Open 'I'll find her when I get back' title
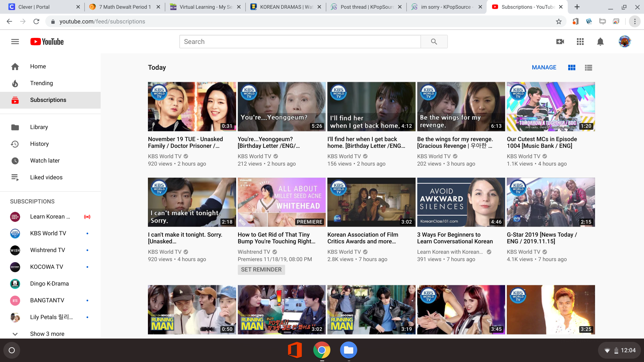This screenshot has width=644, height=362. click(x=366, y=142)
